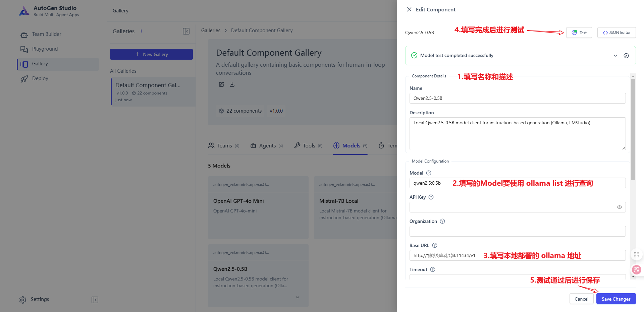Image resolution: width=644 pixels, height=312 pixels.
Task: Click the form panel scrollbar thumb
Action: tap(633, 129)
